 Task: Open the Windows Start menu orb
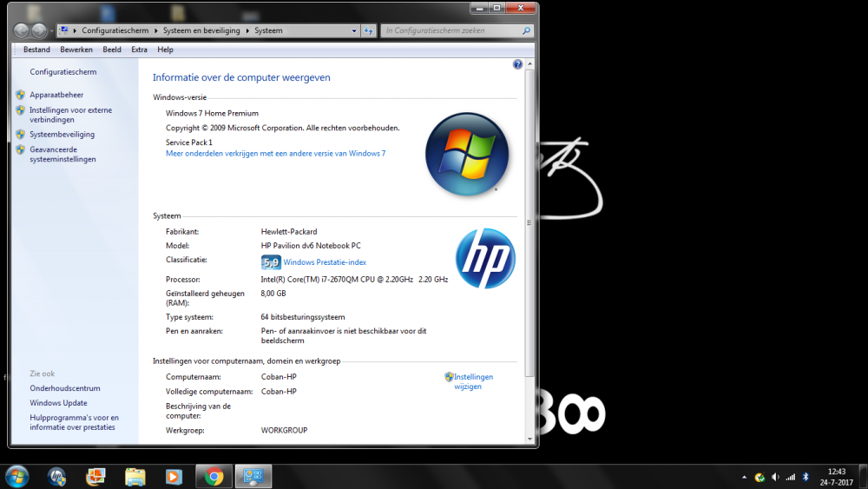point(16,476)
